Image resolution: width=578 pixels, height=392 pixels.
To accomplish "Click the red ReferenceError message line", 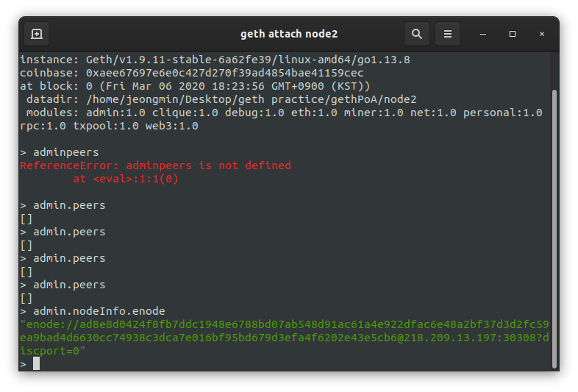I will tap(156, 165).
